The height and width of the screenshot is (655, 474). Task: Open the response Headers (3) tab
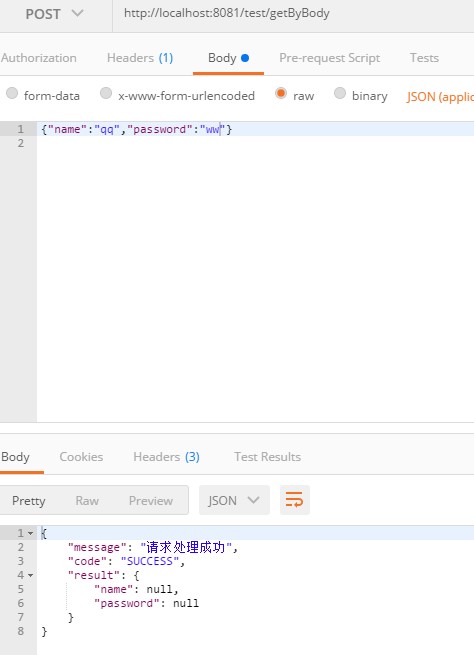tap(166, 457)
